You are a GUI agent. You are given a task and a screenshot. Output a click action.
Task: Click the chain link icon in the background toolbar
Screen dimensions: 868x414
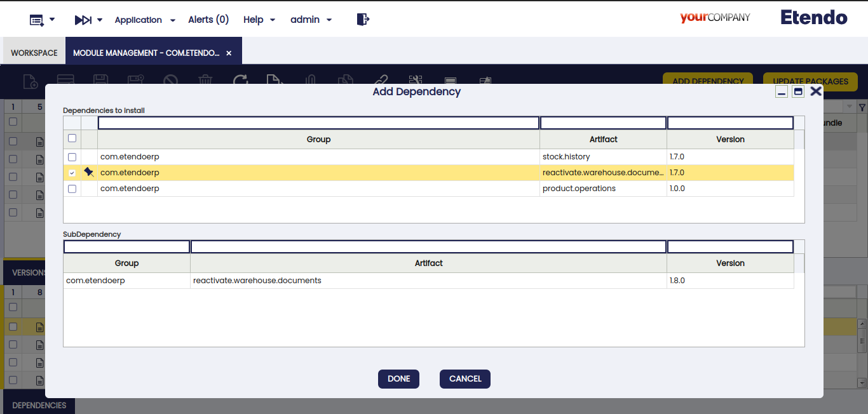[x=380, y=81]
